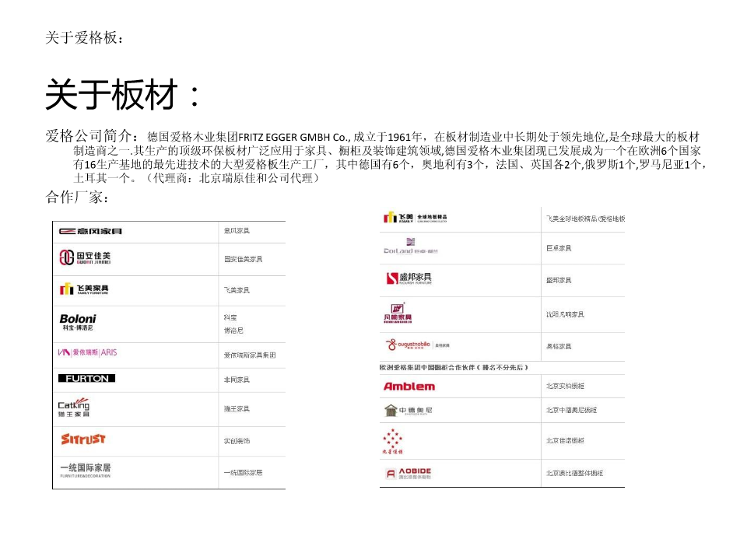Click the '博洛尼' text in Boloni row
The height and width of the screenshot is (560, 747).
click(x=233, y=331)
